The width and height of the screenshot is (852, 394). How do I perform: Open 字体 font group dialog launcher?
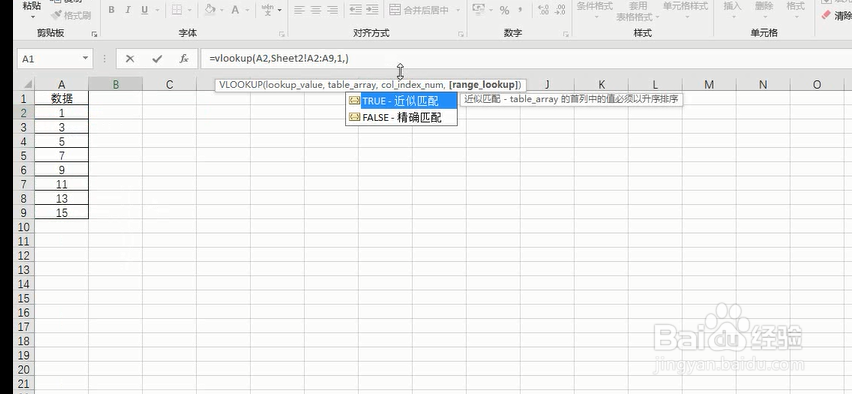tap(282, 34)
